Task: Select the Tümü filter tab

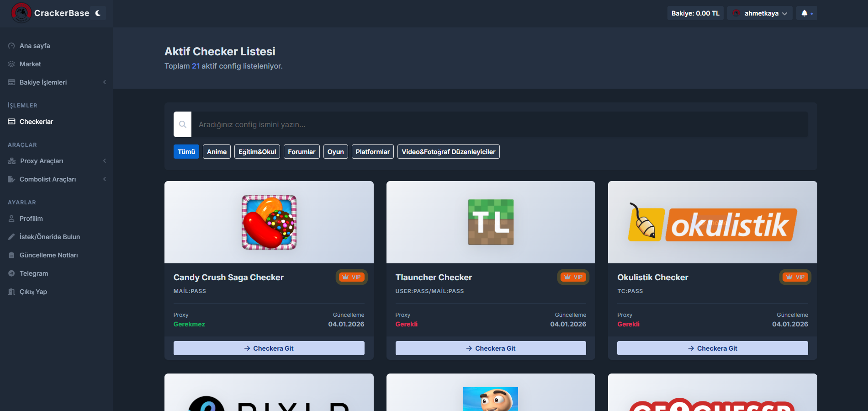Action: [186, 152]
